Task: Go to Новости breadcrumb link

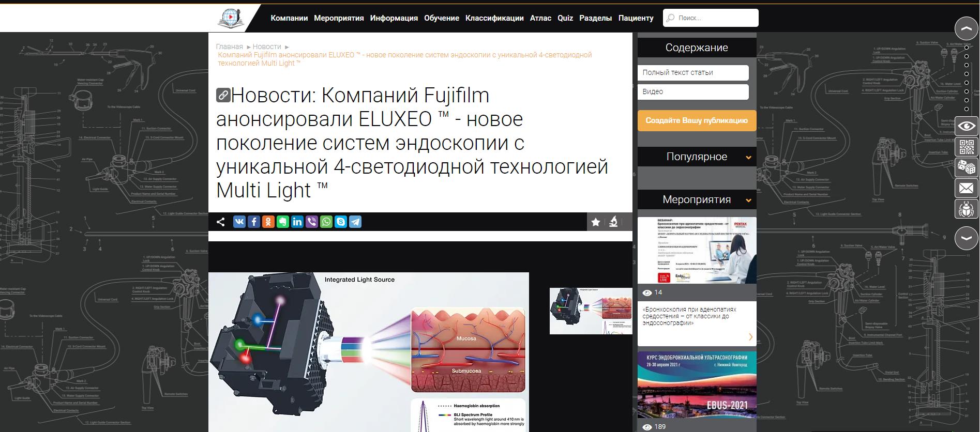Action: (267, 47)
